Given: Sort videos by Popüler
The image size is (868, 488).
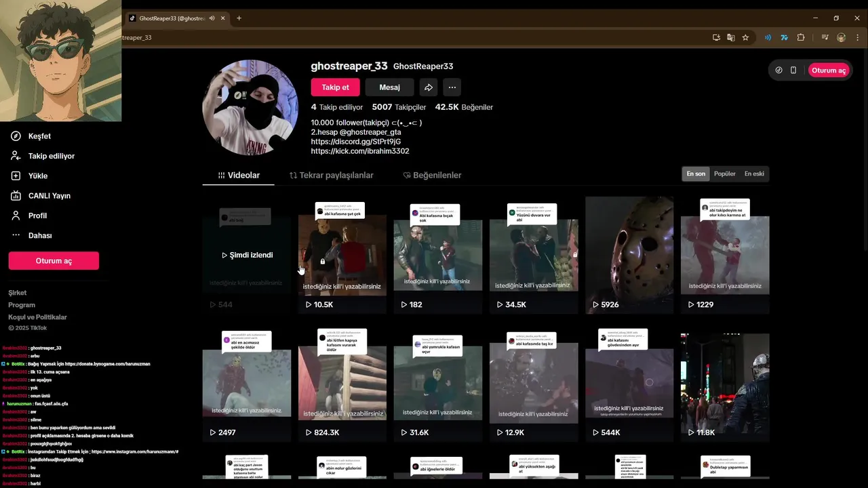Looking at the screenshot, I should (x=725, y=174).
